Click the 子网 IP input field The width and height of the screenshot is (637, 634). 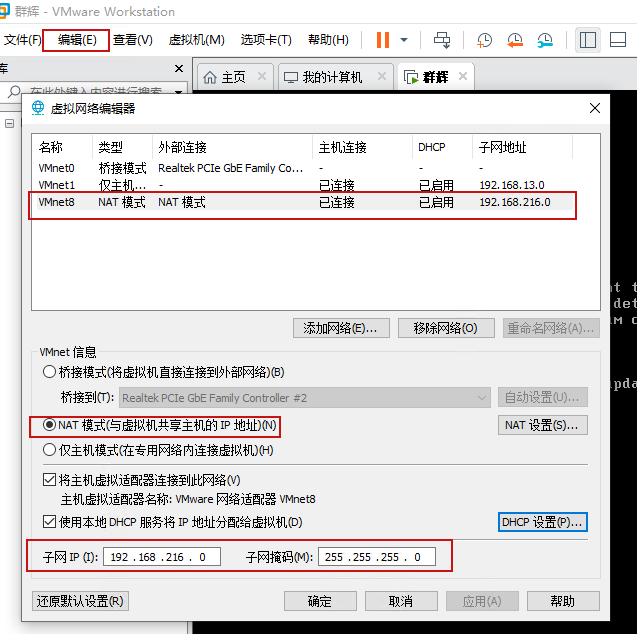162,557
